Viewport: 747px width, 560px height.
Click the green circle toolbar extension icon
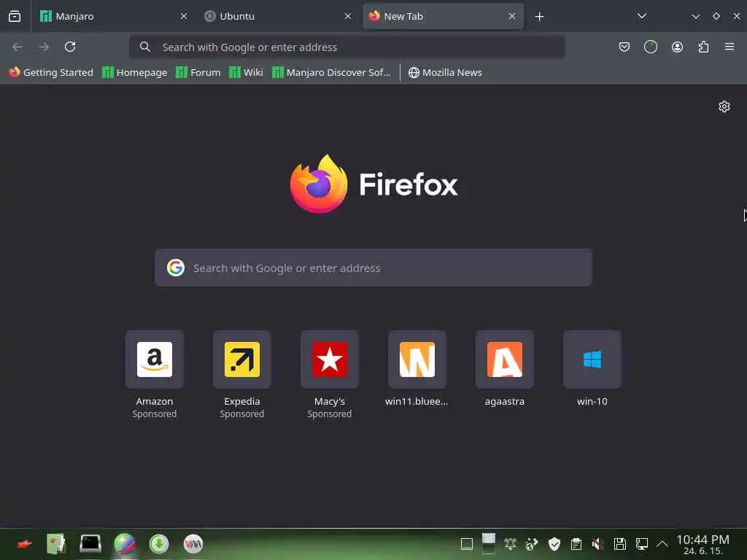tap(650, 47)
